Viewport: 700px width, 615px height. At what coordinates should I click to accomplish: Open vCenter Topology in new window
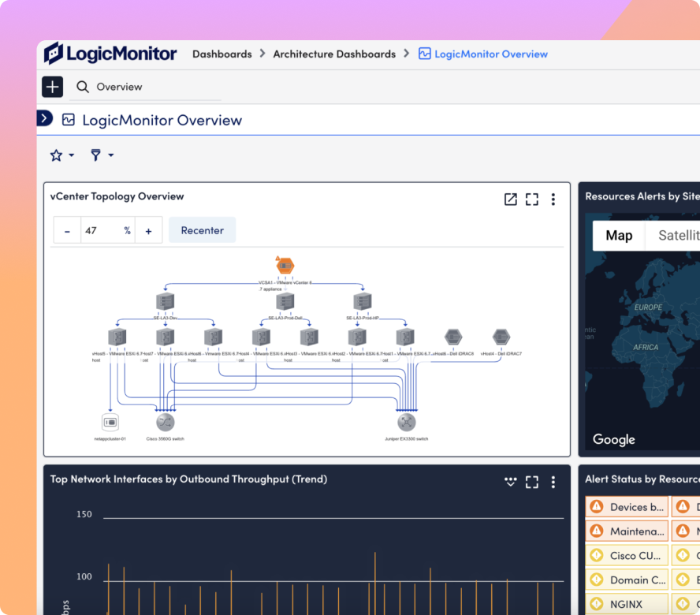[510, 199]
